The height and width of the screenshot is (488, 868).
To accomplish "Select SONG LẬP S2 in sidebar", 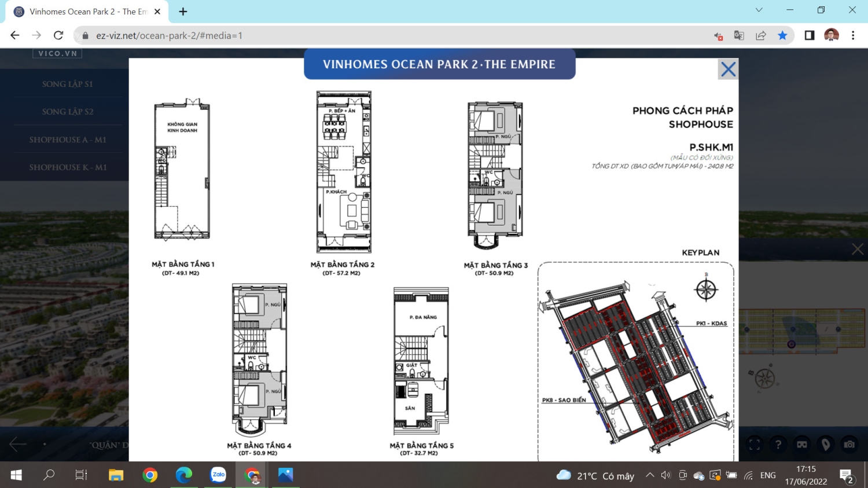I will (68, 112).
